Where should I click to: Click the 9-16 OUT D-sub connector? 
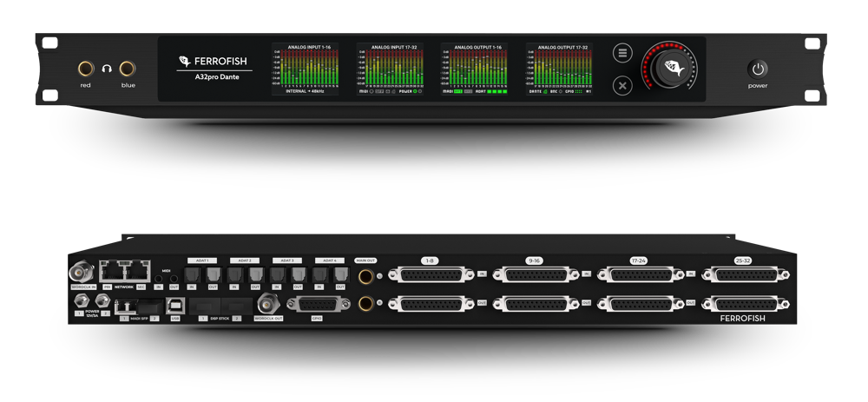[536, 303]
